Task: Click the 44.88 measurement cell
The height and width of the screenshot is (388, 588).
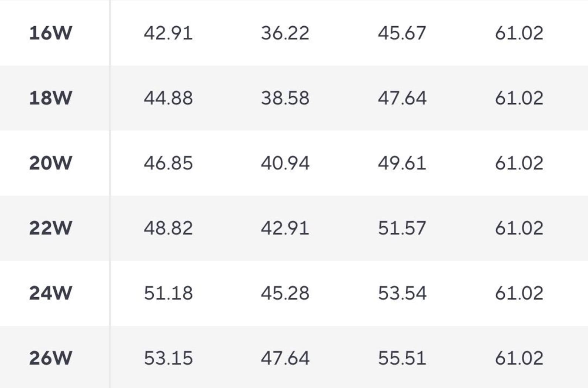Action: [168, 98]
